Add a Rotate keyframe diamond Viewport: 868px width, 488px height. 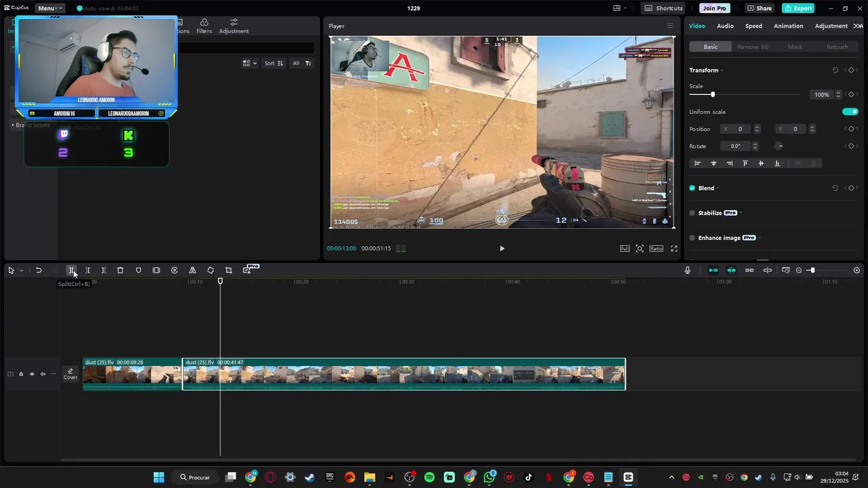(x=851, y=146)
